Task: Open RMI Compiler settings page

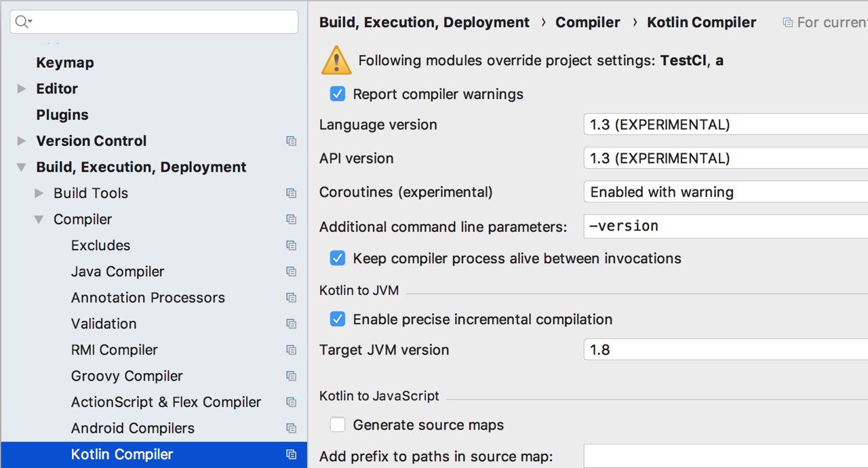Action: coord(114,350)
